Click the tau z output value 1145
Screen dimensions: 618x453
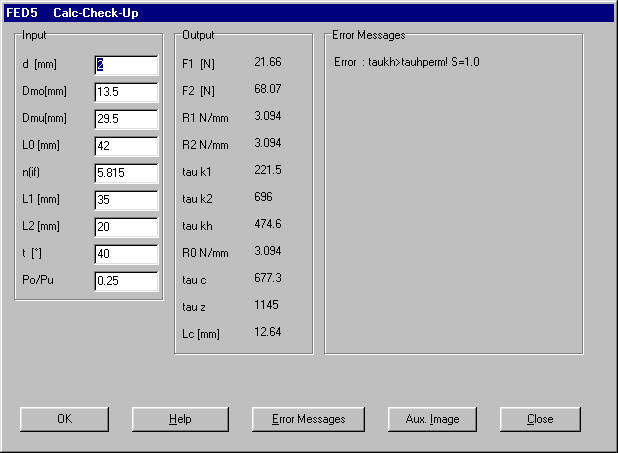[x=266, y=305]
